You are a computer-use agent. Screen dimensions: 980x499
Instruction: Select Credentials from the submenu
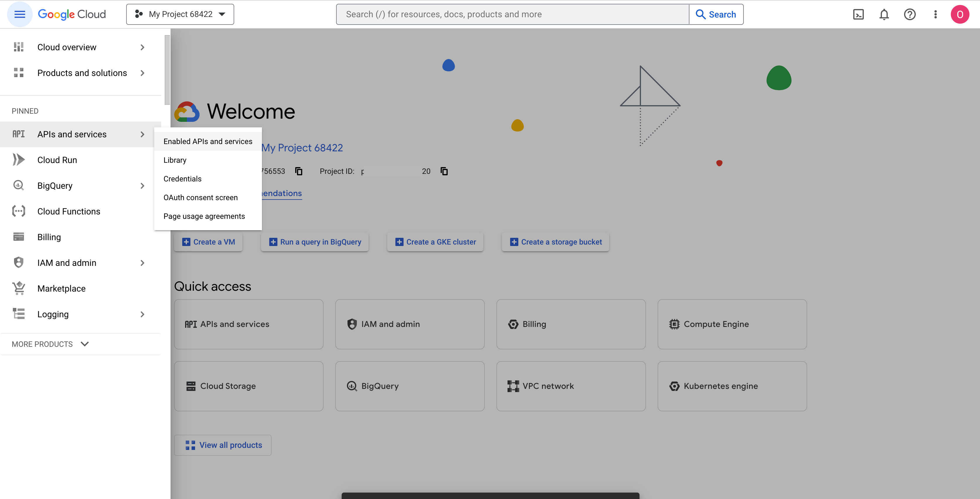[208, 179]
